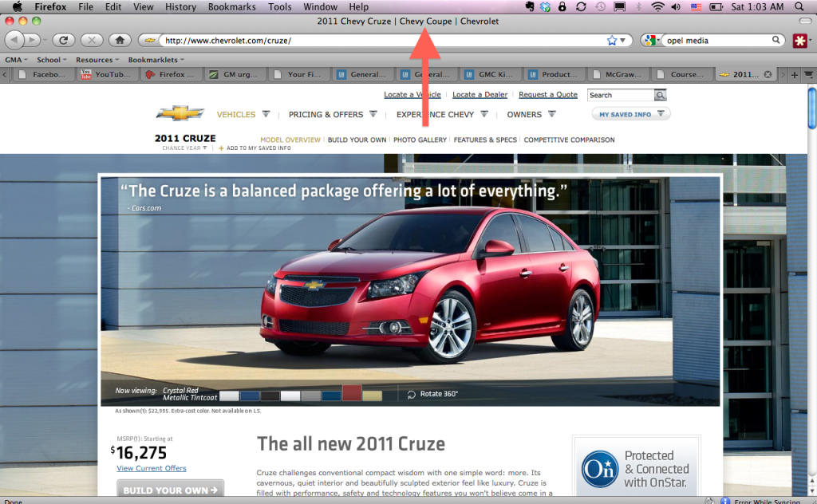Go forward with the Forward arrow button
The image size is (817, 504).
32,40
